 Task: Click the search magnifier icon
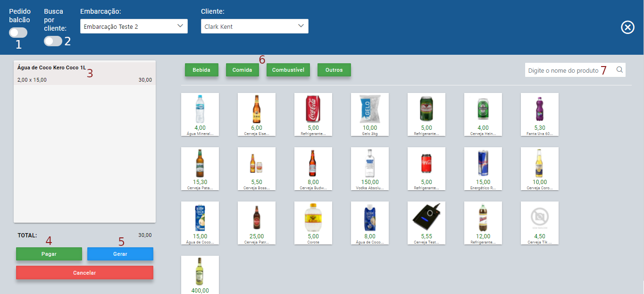(x=619, y=70)
